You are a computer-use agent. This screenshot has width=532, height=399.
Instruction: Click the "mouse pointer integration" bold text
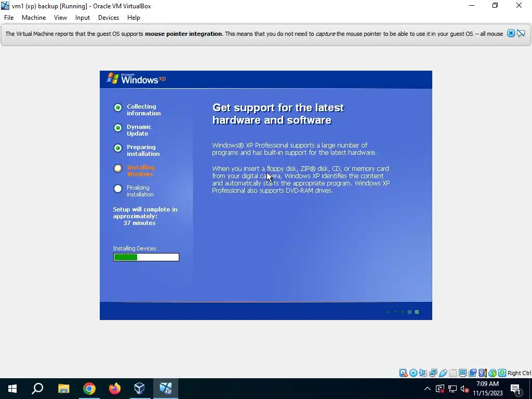coord(183,34)
